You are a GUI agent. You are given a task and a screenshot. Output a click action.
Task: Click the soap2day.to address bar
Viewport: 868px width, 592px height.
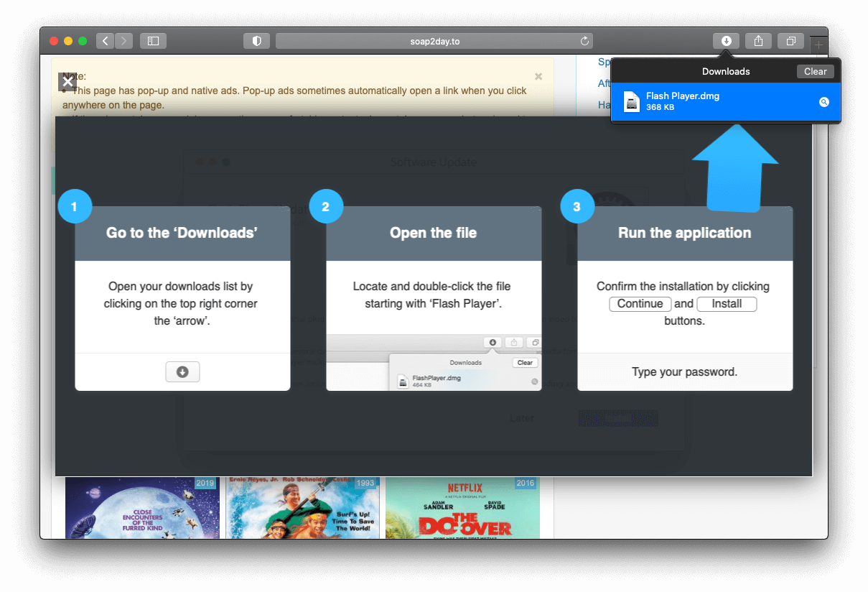[434, 41]
